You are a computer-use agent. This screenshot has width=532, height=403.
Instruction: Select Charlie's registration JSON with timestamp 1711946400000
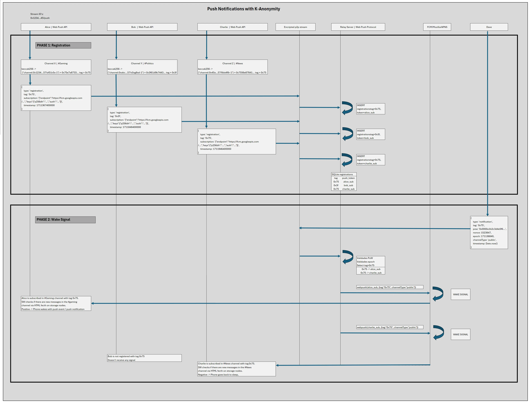[x=237, y=142]
